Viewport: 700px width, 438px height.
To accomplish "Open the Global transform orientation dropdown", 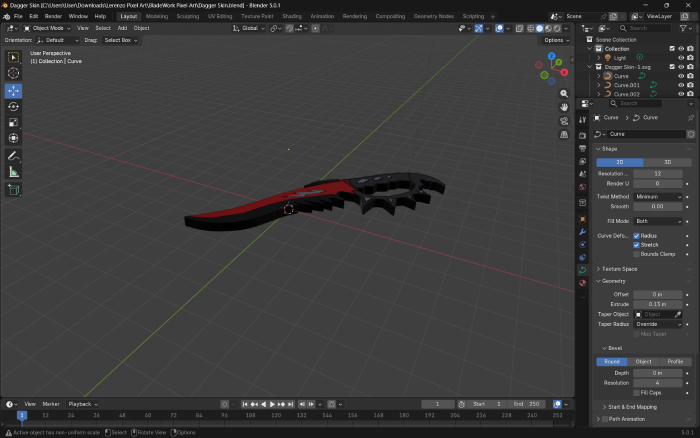I will tap(249, 28).
